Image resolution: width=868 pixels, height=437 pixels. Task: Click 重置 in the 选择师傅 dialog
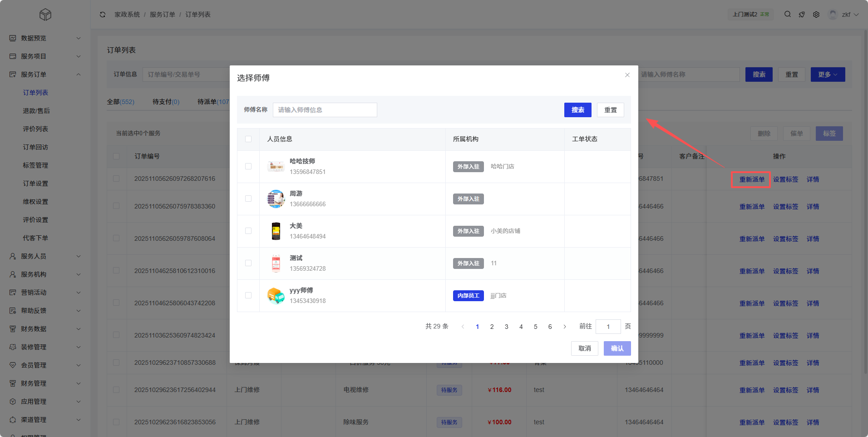coord(611,110)
